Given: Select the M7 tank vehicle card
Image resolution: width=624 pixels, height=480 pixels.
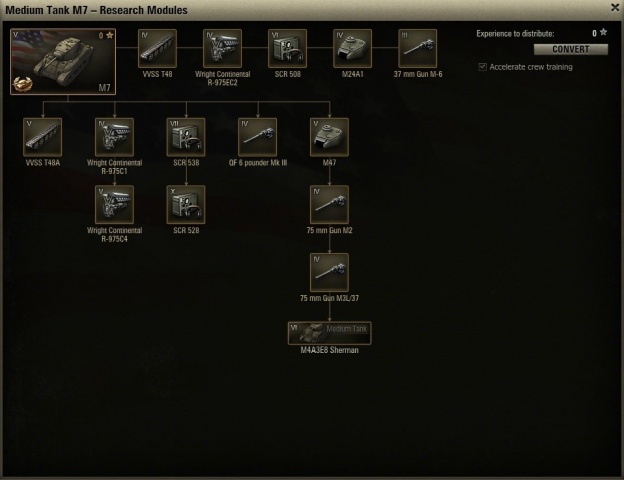Looking at the screenshot, I should coord(63,61).
